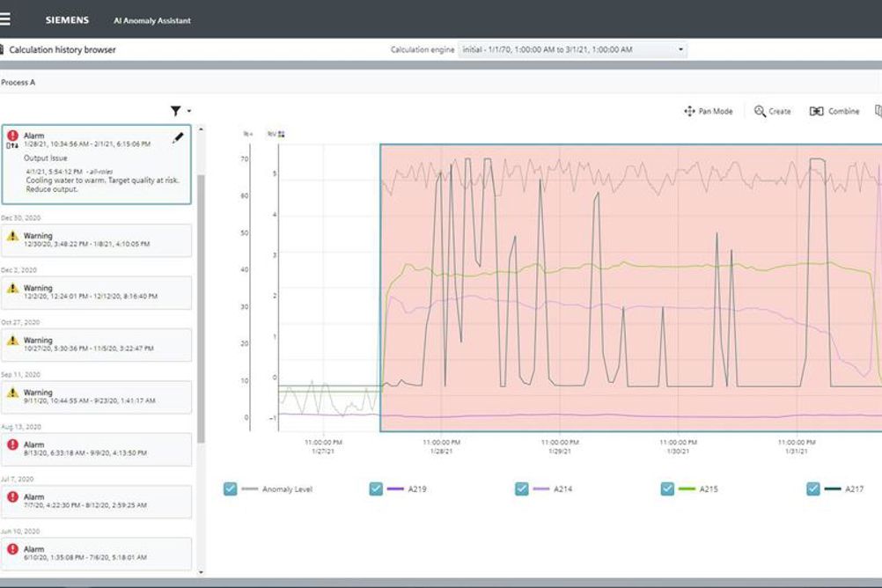Select the Warning 12/2/20 list entry
The width and height of the screenshot is (882, 588).
coord(96,292)
